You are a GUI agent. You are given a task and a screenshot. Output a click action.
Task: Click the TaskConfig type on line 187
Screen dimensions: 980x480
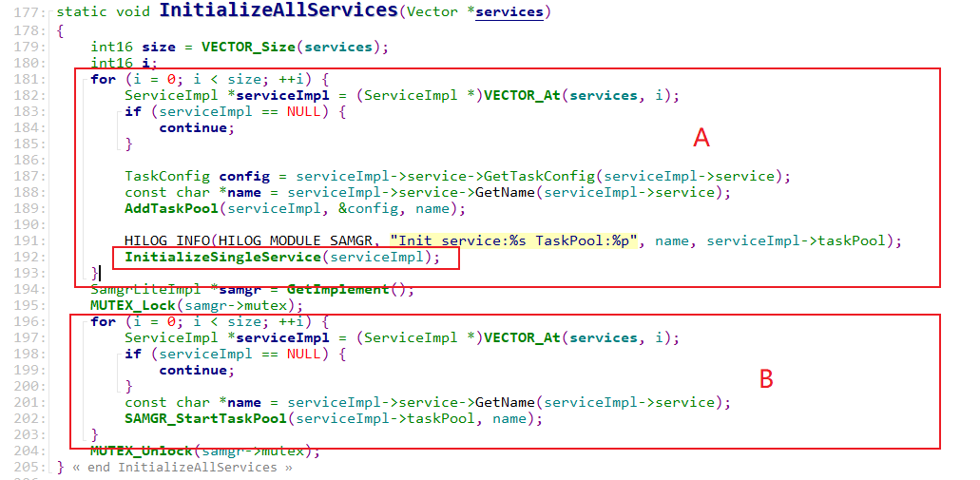pyautogui.click(x=167, y=176)
